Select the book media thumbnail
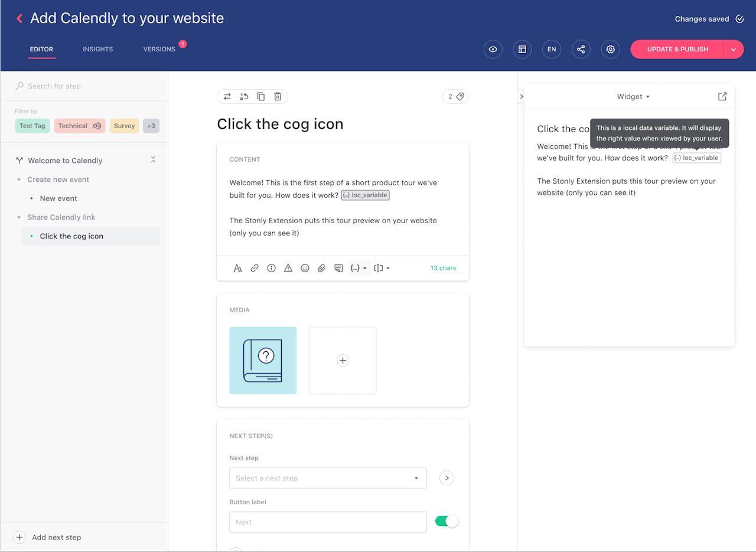The image size is (756, 552). pyautogui.click(x=263, y=360)
